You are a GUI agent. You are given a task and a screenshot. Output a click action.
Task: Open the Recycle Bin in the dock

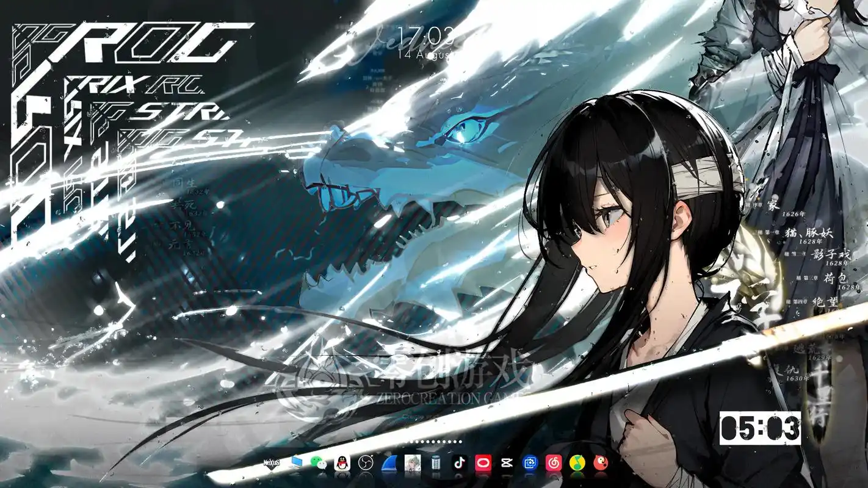[436, 462]
